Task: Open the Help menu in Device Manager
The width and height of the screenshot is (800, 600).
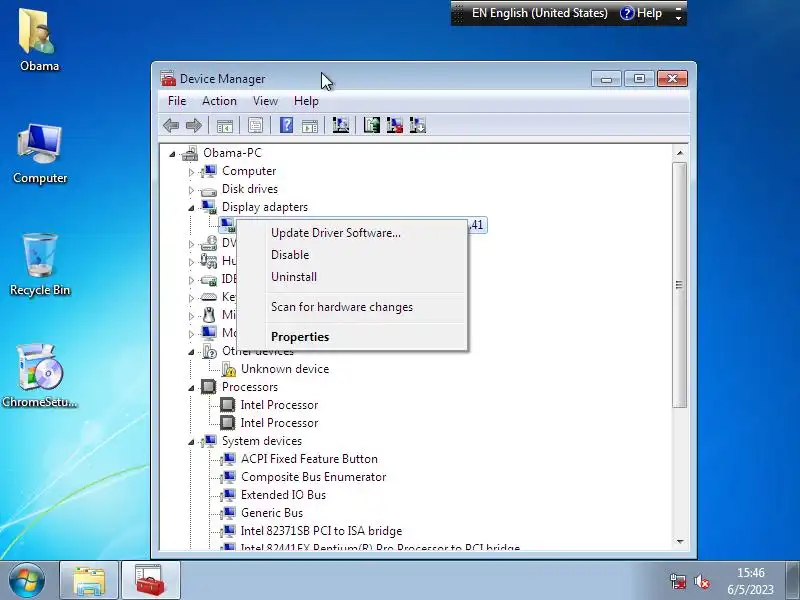Action: 306,101
